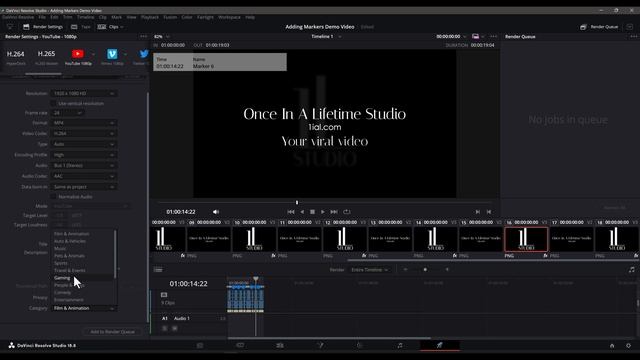Choose Music in the category list
The height and width of the screenshot is (360, 640).
pyautogui.click(x=83, y=249)
